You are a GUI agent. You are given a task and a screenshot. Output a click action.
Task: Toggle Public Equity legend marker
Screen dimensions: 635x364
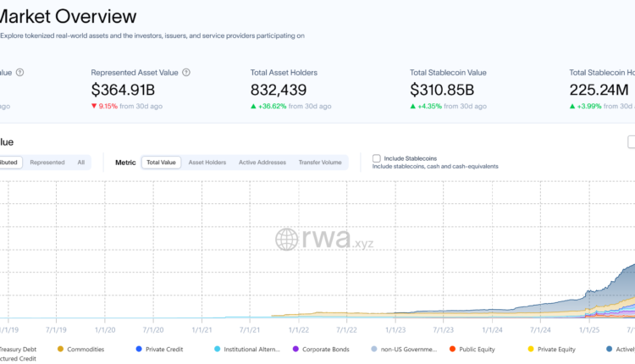point(453,348)
